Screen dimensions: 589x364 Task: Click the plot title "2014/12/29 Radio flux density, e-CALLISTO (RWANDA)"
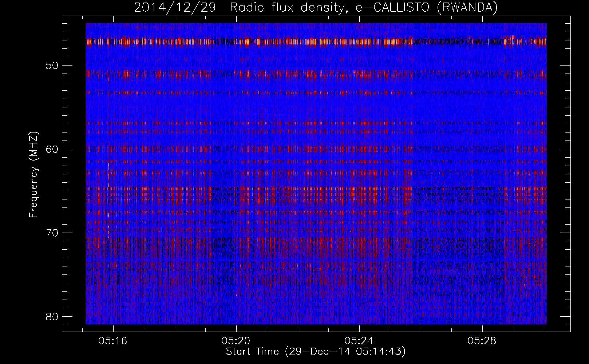click(x=316, y=8)
